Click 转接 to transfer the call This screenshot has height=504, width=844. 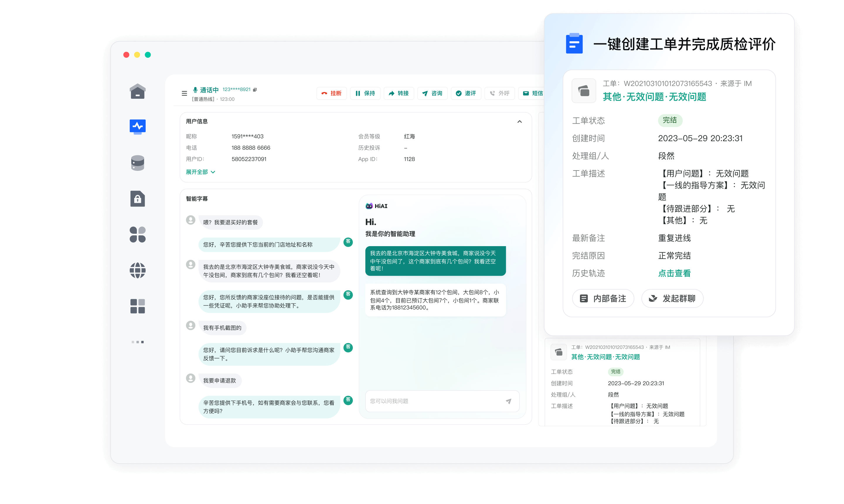click(399, 93)
